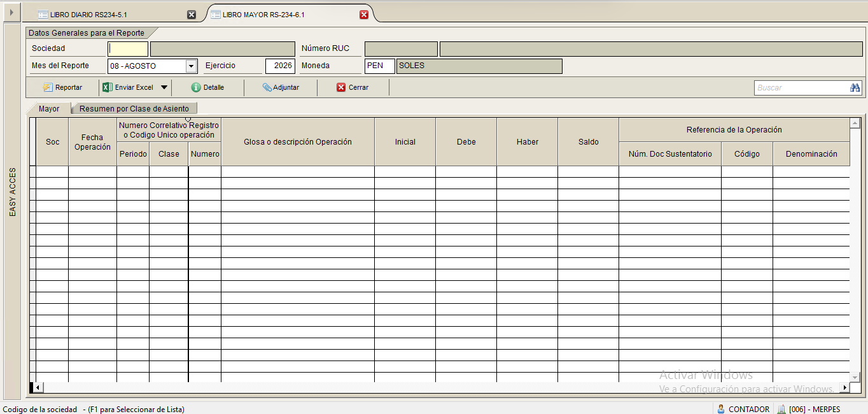The width and height of the screenshot is (868, 414).
Task: Click the CONTADOR user icon in status bar
Action: (721, 409)
